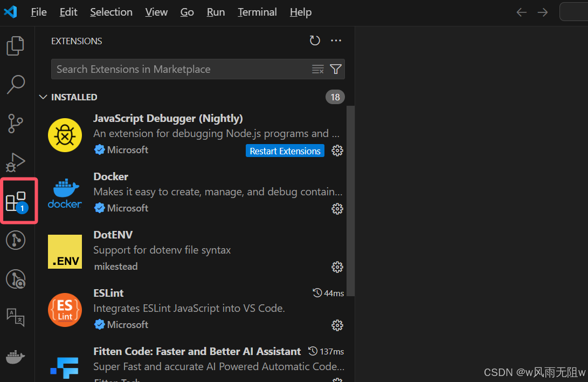The width and height of the screenshot is (588, 382).
Task: Click the installed count badge 18
Action: point(335,97)
